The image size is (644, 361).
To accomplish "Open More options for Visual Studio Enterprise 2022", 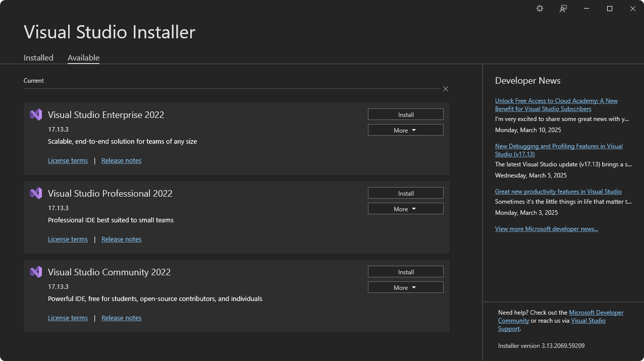I will (x=405, y=130).
